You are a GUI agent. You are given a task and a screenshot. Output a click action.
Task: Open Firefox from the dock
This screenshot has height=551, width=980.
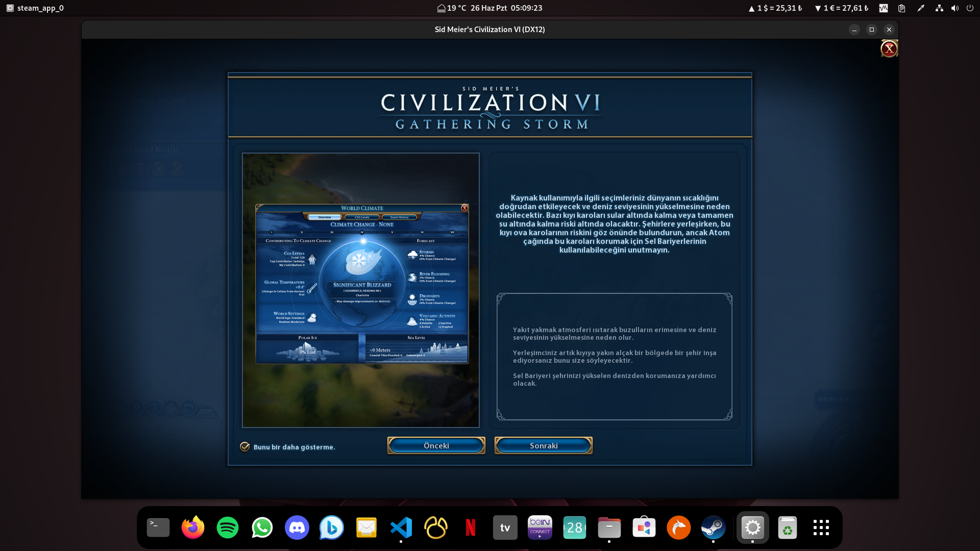pyautogui.click(x=193, y=528)
